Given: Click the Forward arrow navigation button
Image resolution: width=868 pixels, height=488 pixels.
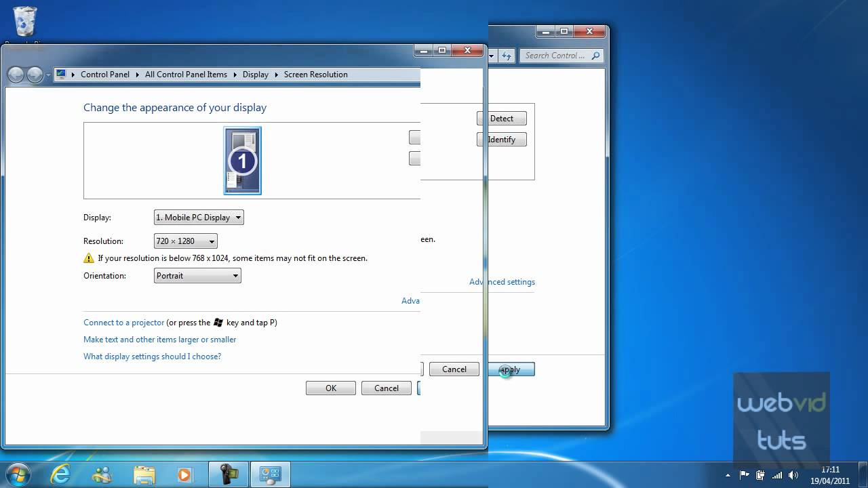Looking at the screenshot, I should point(35,75).
